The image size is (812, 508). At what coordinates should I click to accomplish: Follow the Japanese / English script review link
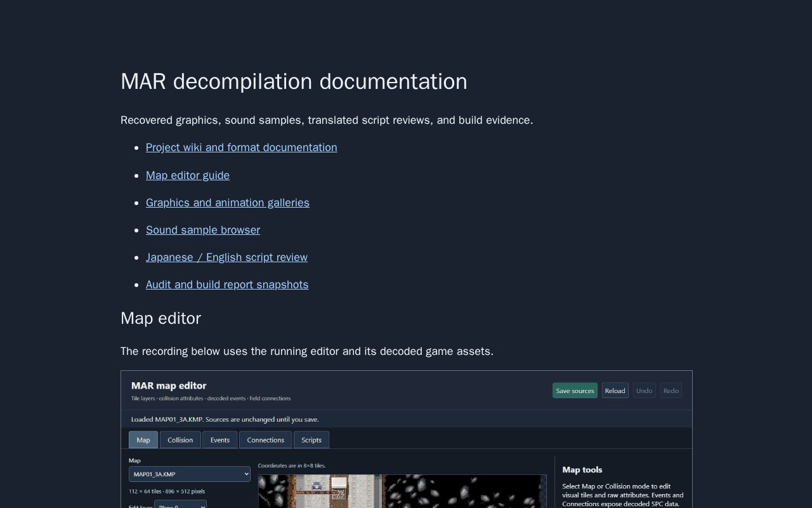point(226,257)
